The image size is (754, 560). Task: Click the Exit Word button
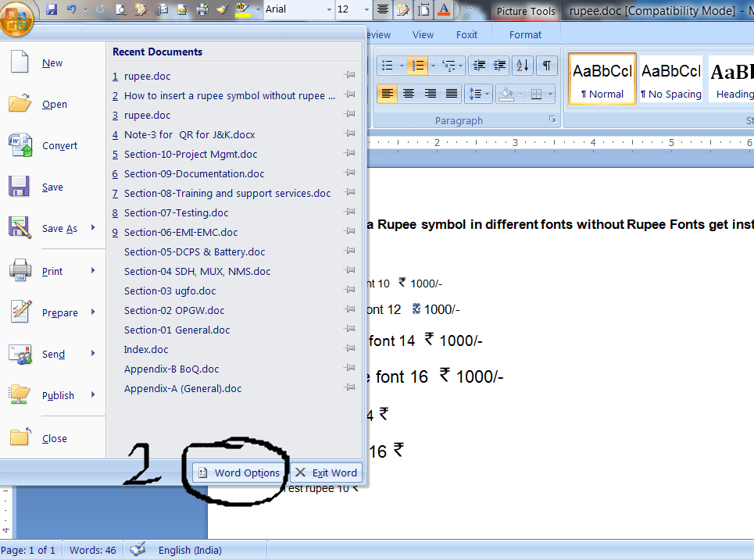pos(326,473)
